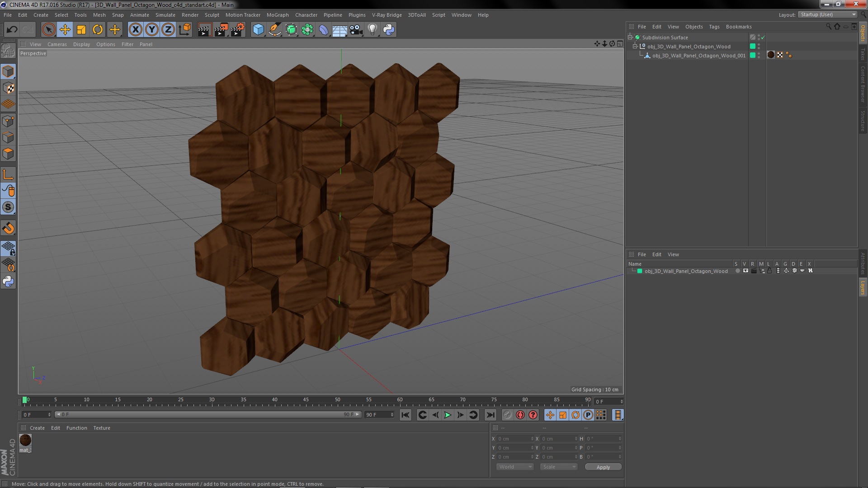Click green layer color swatch
The image size is (868, 488).
(x=640, y=271)
